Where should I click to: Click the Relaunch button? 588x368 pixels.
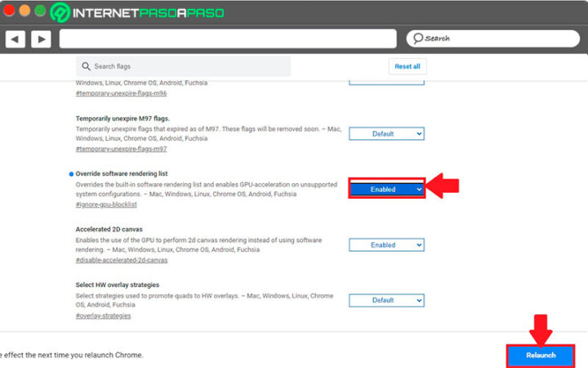click(x=541, y=355)
